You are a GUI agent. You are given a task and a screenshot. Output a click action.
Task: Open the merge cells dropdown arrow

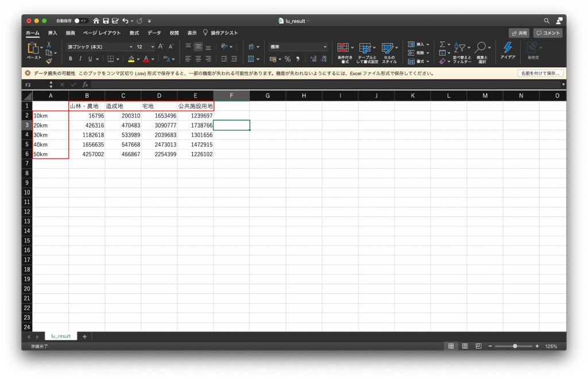point(258,59)
